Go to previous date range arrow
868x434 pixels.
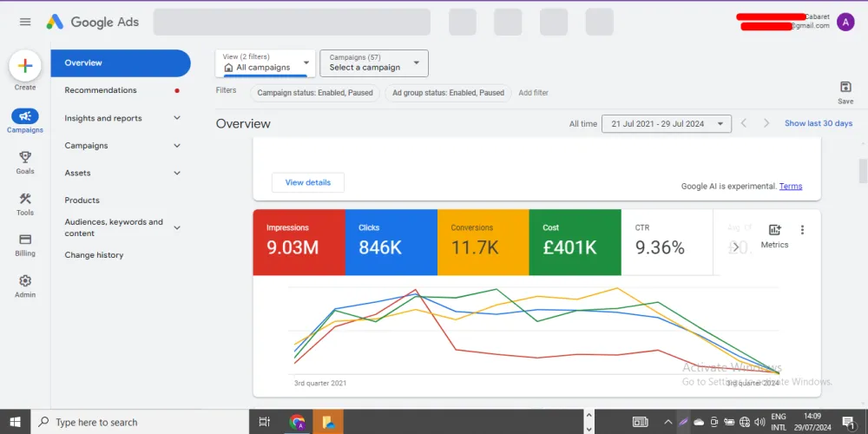click(744, 123)
